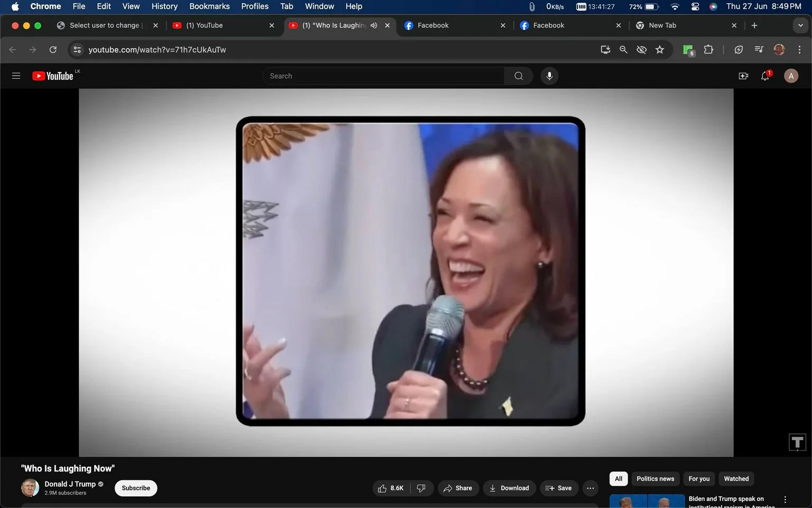Open the Chrome menu bar item
This screenshot has width=812, height=508.
click(x=45, y=6)
